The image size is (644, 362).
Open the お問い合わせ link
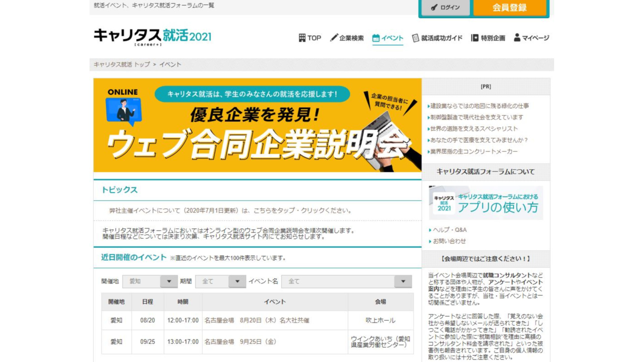click(x=449, y=241)
